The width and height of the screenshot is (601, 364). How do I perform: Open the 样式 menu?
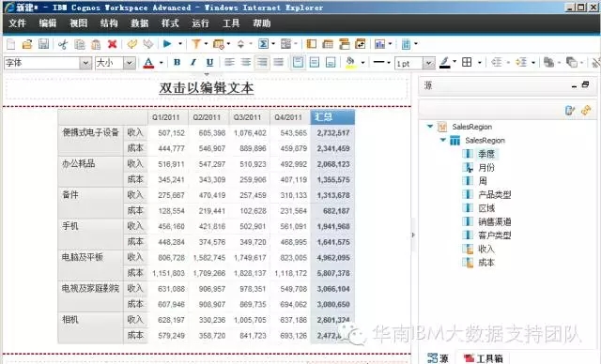(x=170, y=23)
